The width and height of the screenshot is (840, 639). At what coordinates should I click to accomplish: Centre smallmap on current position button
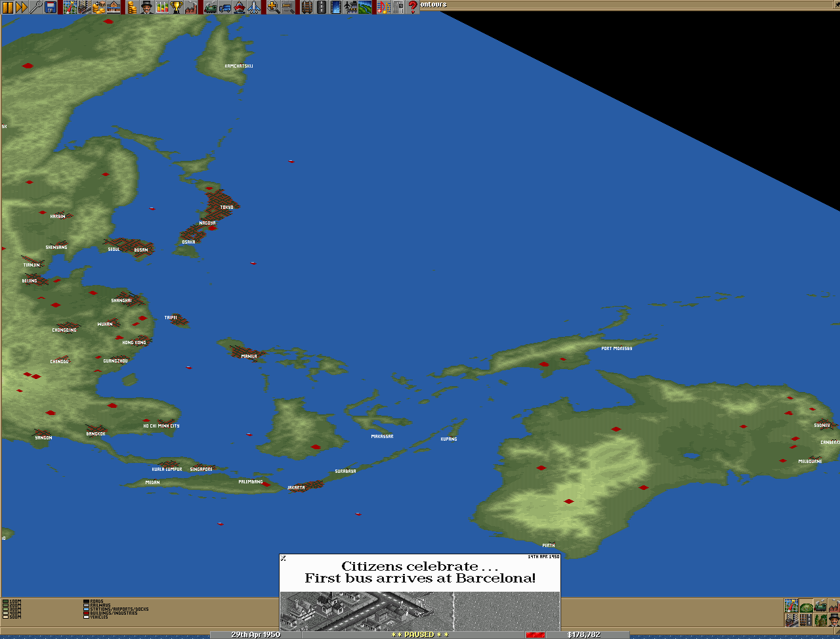(x=791, y=606)
